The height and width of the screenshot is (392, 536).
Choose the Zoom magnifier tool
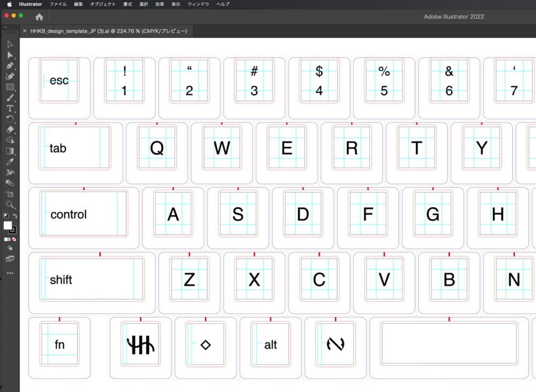[x=10, y=205]
